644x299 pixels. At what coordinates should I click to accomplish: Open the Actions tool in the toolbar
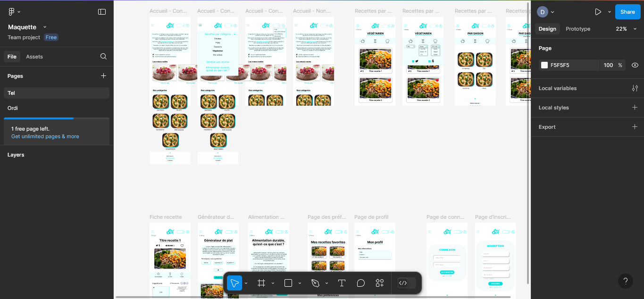380,283
